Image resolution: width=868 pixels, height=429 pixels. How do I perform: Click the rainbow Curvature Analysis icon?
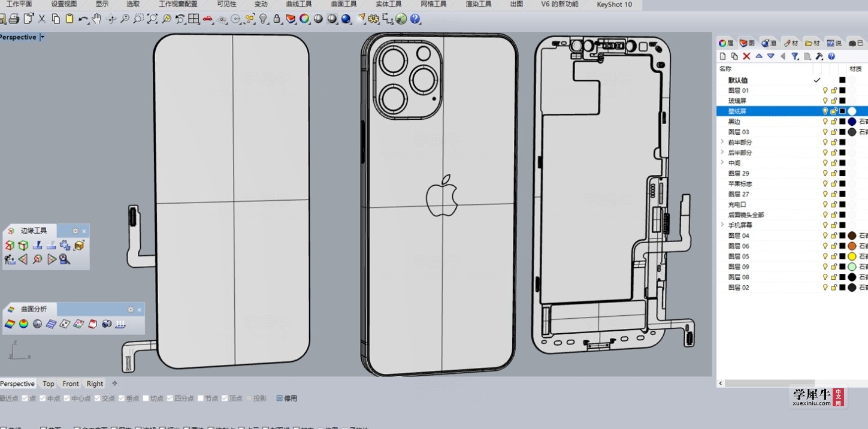tap(10, 324)
